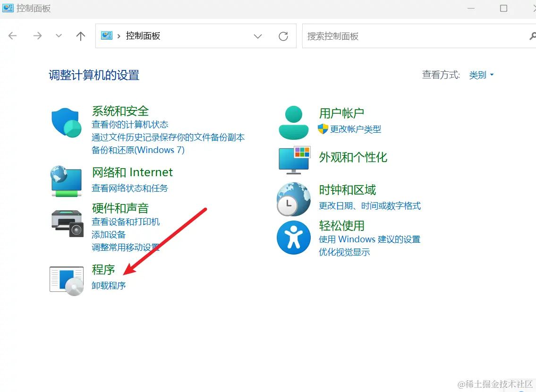The image size is (536, 392).
Task: Open the 网络和 Internet heading
Action: [x=132, y=172]
